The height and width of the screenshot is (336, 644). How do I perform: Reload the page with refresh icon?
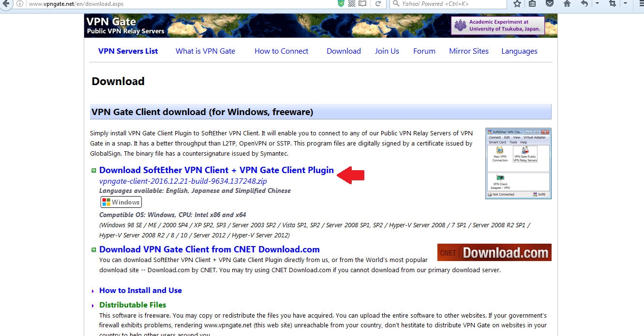click(x=378, y=3)
